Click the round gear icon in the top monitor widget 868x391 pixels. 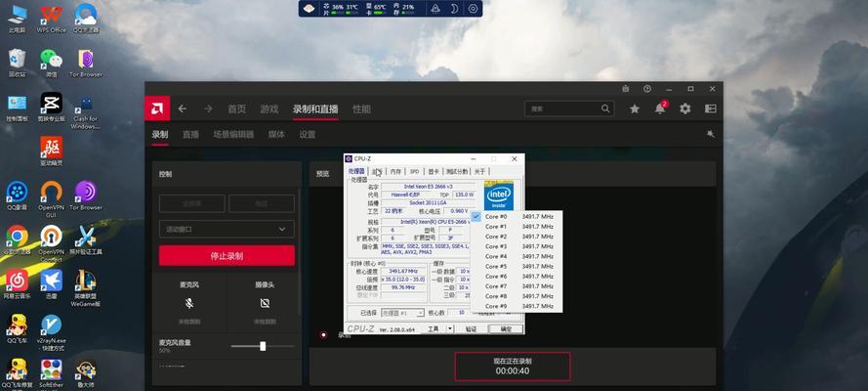(473, 8)
